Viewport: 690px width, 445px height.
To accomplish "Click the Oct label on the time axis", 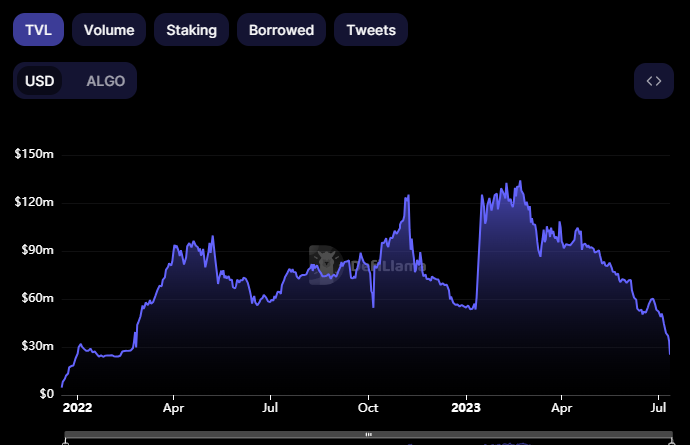I will click(x=368, y=408).
